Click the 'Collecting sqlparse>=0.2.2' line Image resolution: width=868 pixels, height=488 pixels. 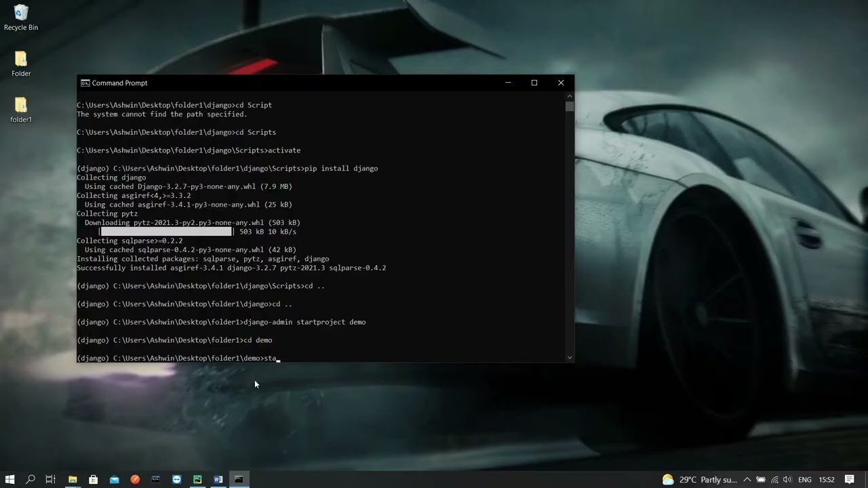(130, 241)
